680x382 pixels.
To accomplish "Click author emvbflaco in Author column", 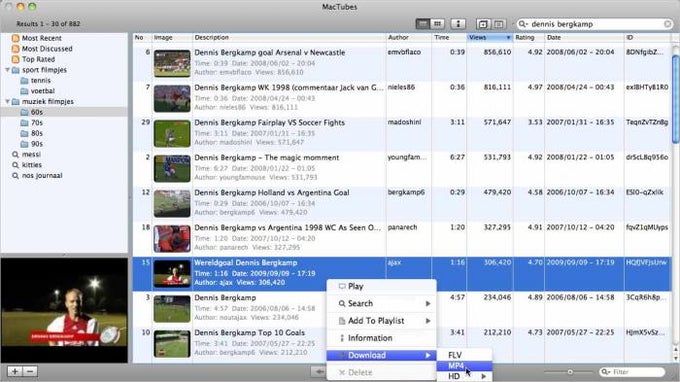I will click(404, 52).
